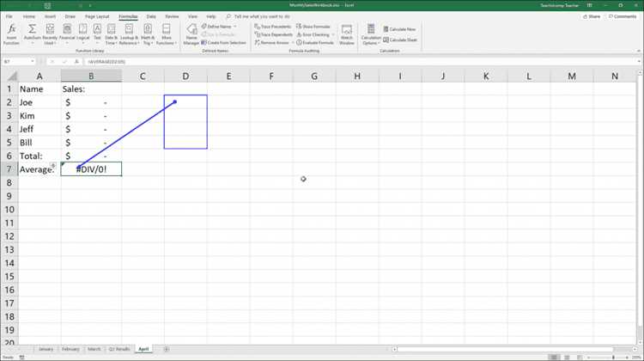The image size is (644, 361).
Task: Switch to Normal view in status bar
Action: [554, 358]
